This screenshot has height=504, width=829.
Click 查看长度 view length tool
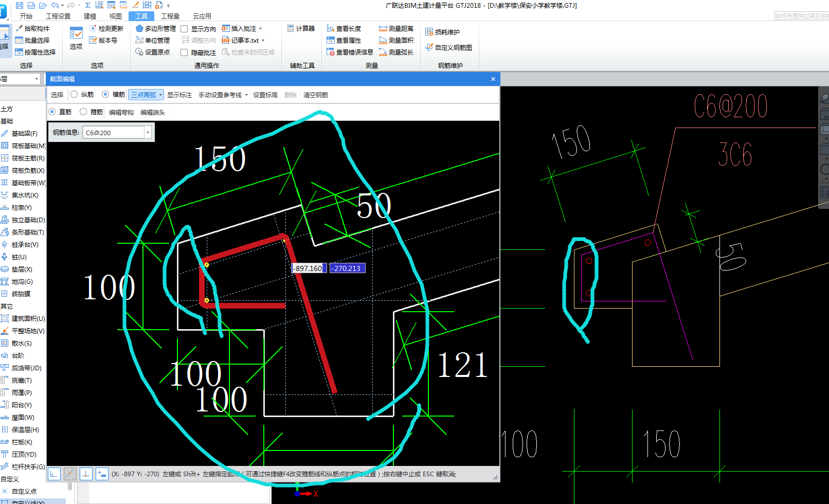click(344, 28)
